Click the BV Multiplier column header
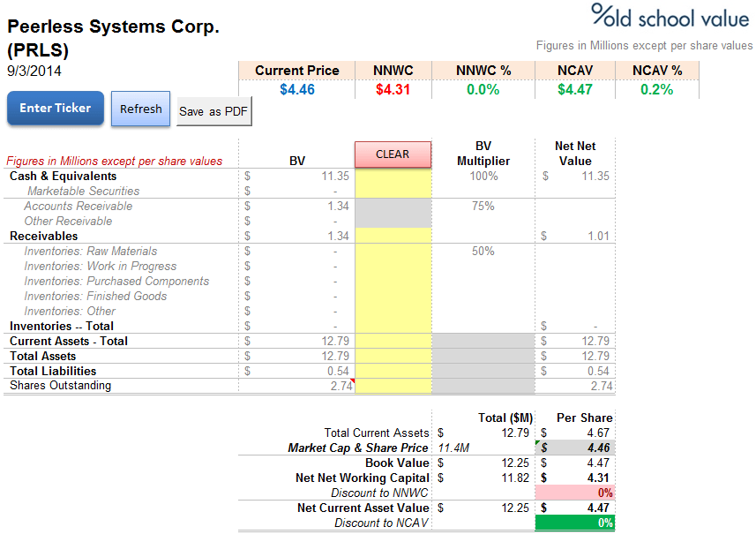 (483, 154)
